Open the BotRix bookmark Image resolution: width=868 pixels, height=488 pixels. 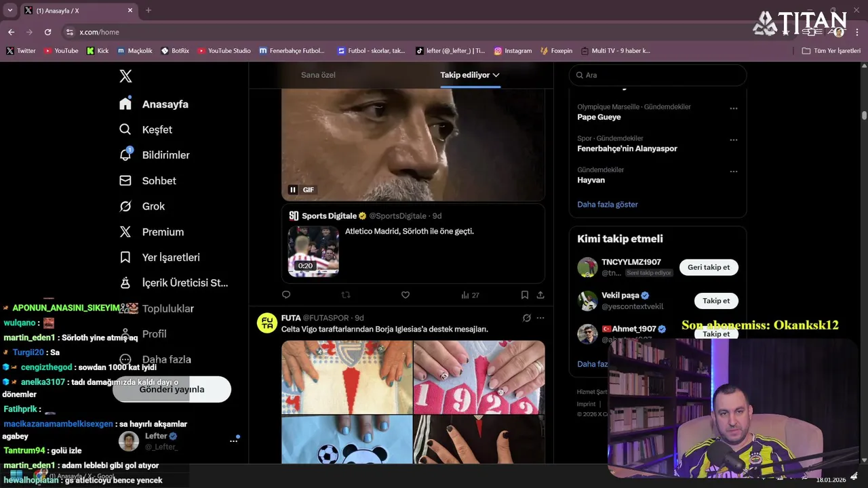coord(175,51)
